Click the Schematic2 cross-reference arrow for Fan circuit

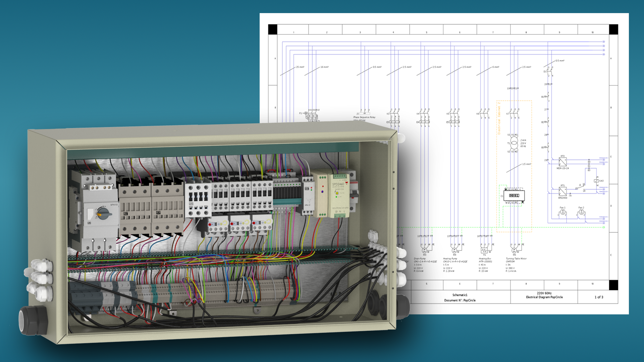[x=604, y=219]
